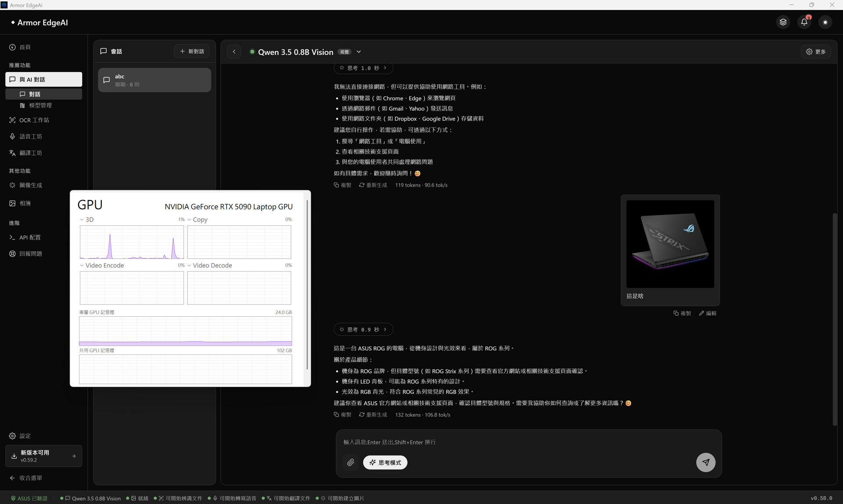This screenshot has width=843, height=504.
Task: Click the 會話 conversations panel header
Action: point(112,51)
